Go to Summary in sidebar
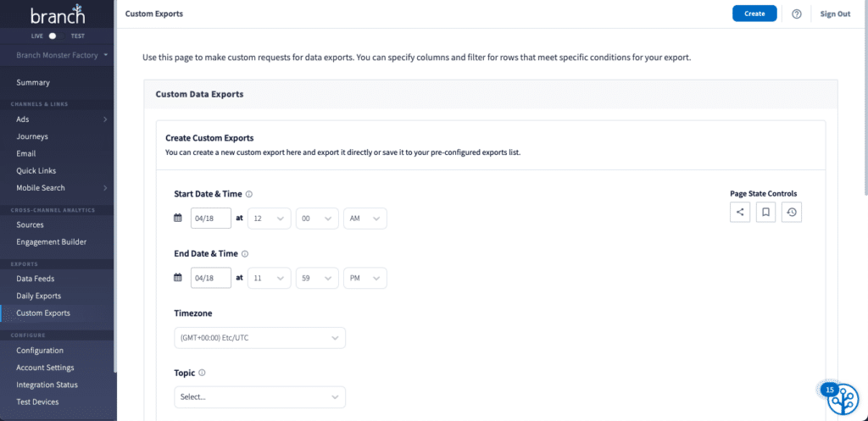Viewport: 868px width, 421px height. click(33, 82)
